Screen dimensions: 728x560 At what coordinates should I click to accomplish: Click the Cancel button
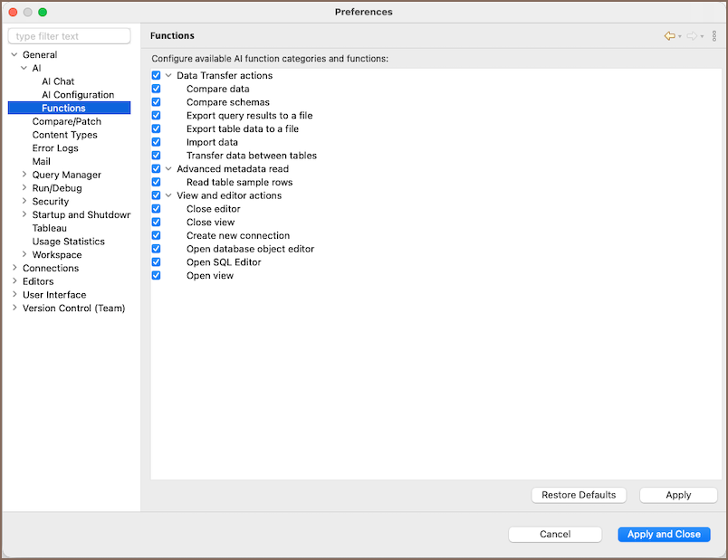coord(555,535)
